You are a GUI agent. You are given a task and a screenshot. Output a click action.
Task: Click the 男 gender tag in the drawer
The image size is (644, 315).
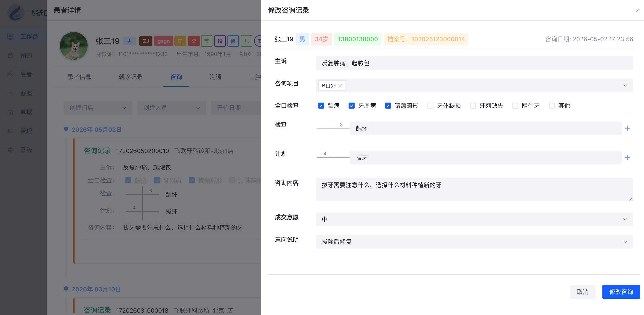tap(302, 39)
